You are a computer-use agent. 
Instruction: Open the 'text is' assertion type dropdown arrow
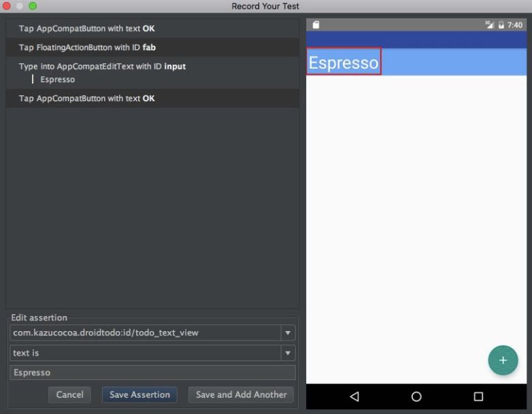(288, 353)
